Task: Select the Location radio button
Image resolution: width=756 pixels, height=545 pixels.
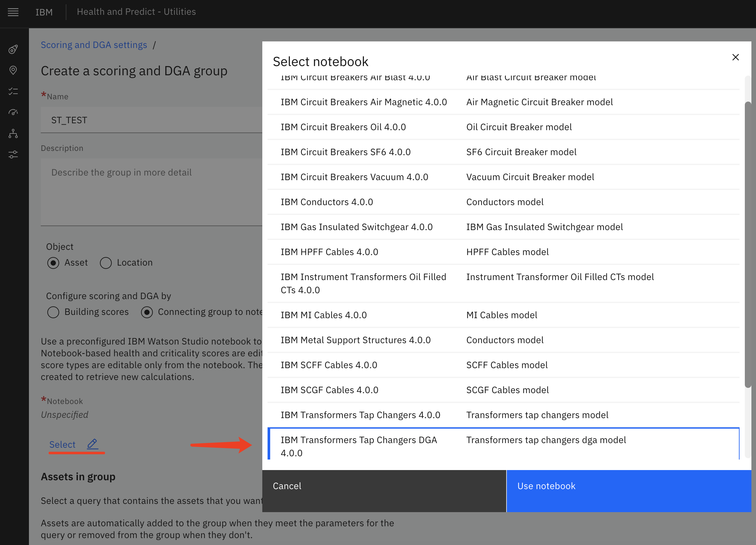Action: click(106, 263)
